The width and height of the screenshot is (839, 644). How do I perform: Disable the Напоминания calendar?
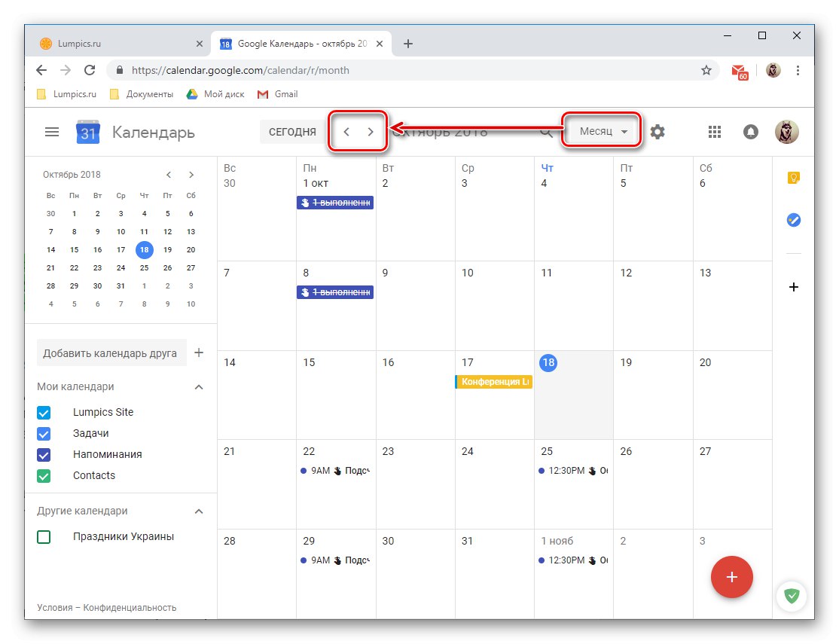click(x=43, y=454)
